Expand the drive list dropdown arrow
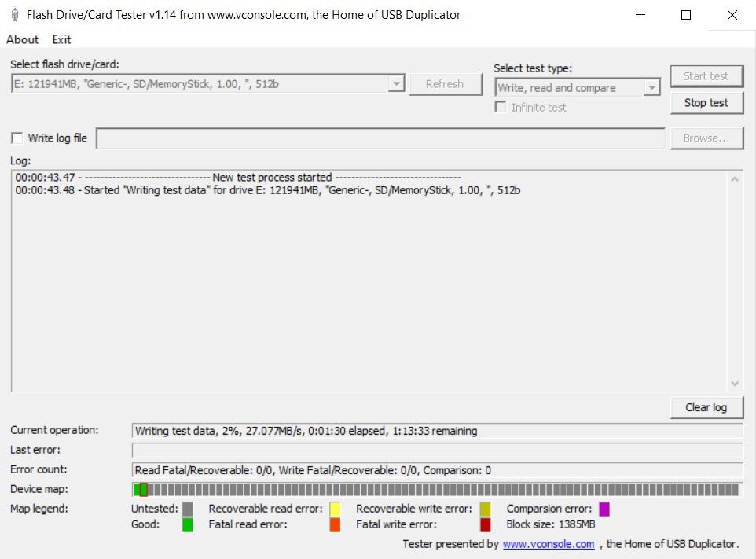 point(396,84)
